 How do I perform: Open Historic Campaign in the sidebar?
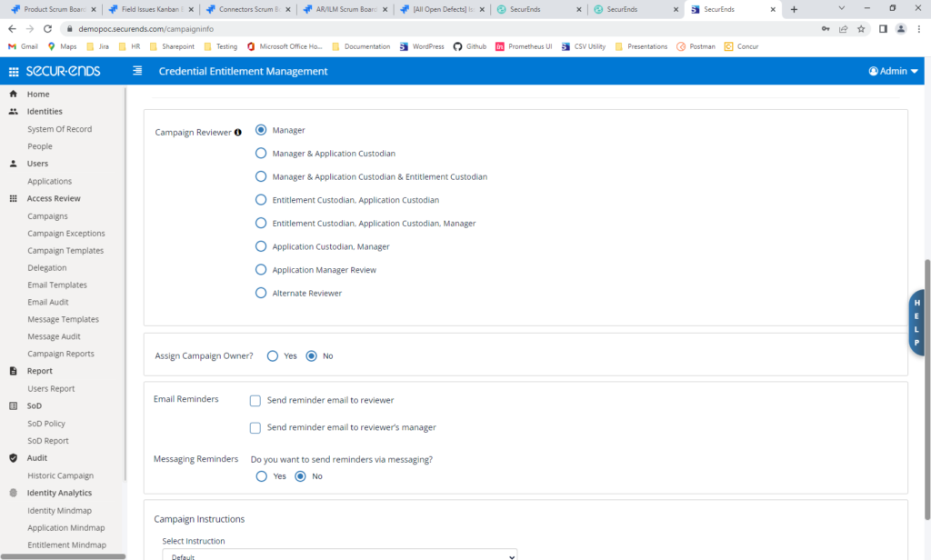(x=61, y=475)
